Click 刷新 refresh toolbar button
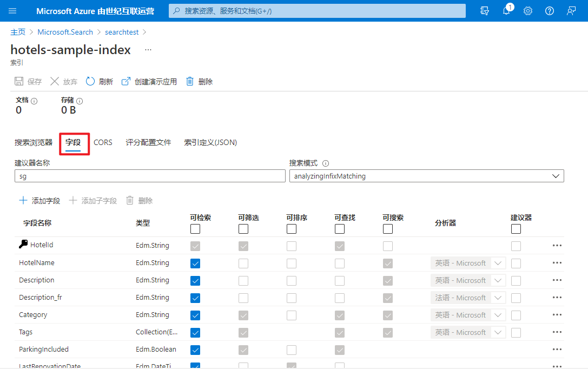Viewport: 588px width, 369px height. coord(100,81)
